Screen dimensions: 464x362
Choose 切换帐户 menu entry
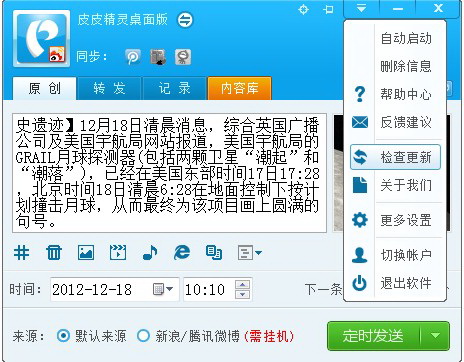pyautogui.click(x=395, y=255)
